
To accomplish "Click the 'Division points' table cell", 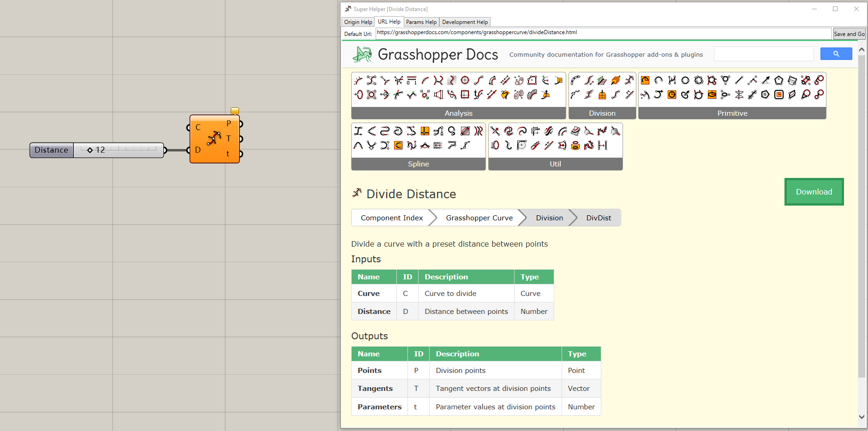I will click(495, 370).
